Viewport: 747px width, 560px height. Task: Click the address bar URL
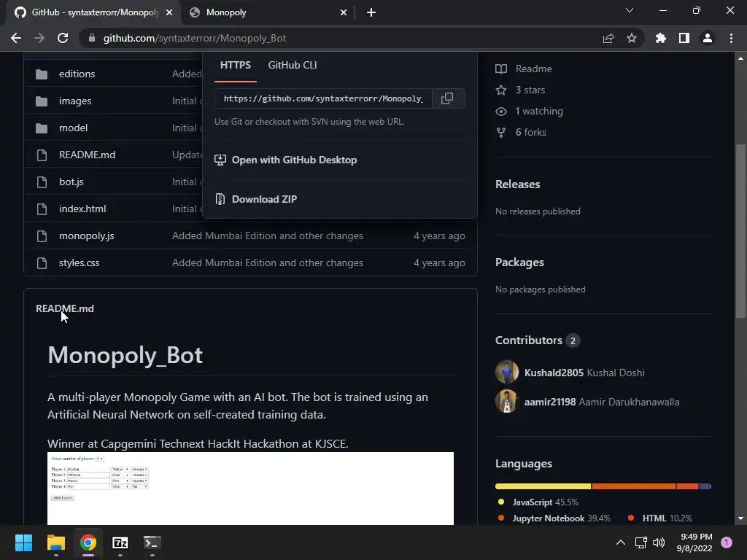194,38
